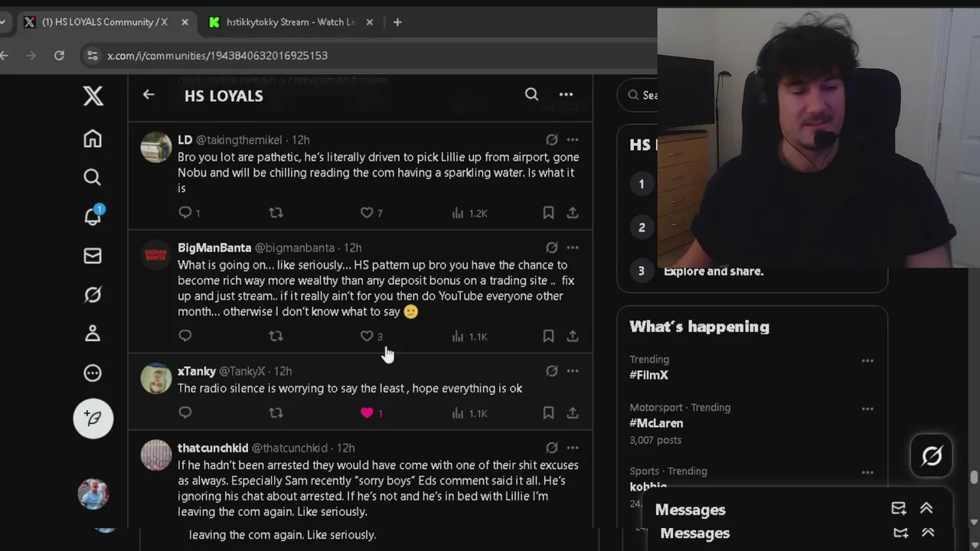The image size is (980, 551).
Task: Click the browser address bar URL
Action: pos(217,55)
